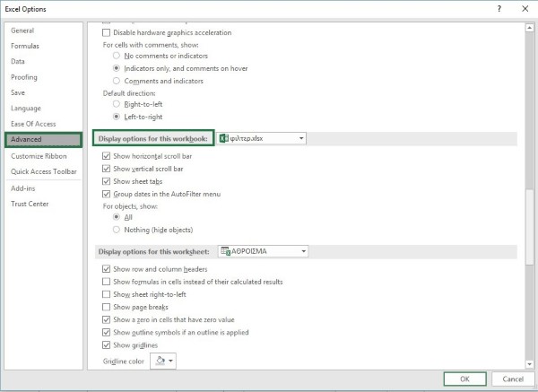Screen dimensions: 538x392
Task: Choose Left-to-right default direction
Action: coord(117,117)
